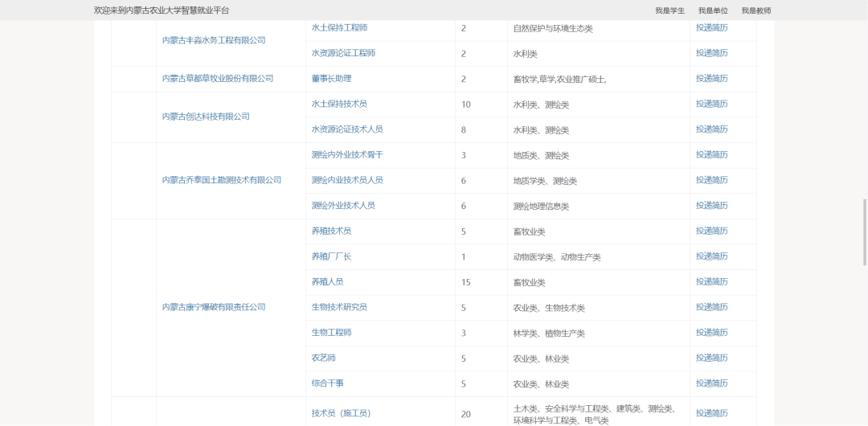Screen dimensions: 868x426
Task: Open the 我是学生 menu item
Action: (x=669, y=10)
